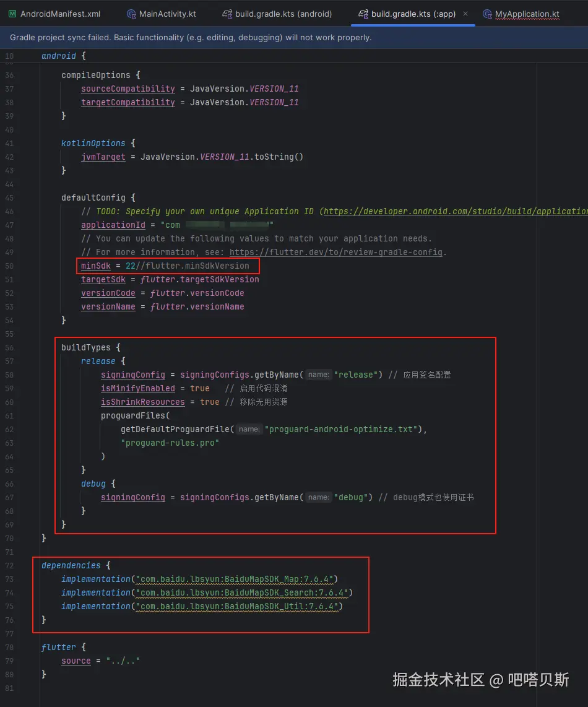Click the BaiduMapSDK_Map:7.6.4 dependency string
This screenshot has width=588, height=707.
235,579
